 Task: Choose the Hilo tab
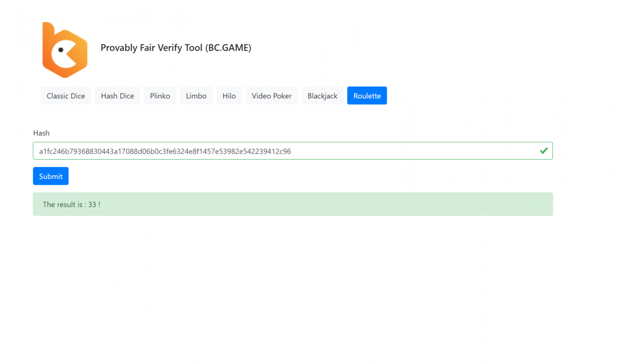tap(229, 96)
